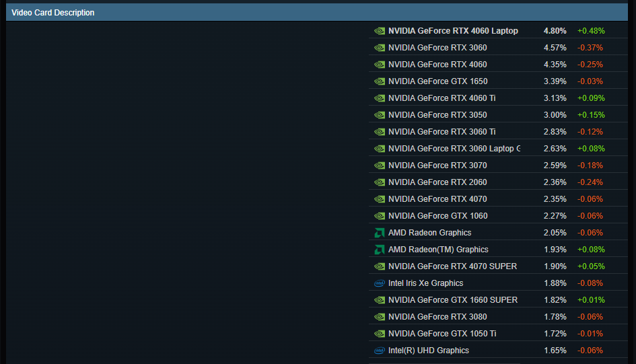Select NVIDIA GeForce RTX 3060 Laptop G name

[x=454, y=149]
